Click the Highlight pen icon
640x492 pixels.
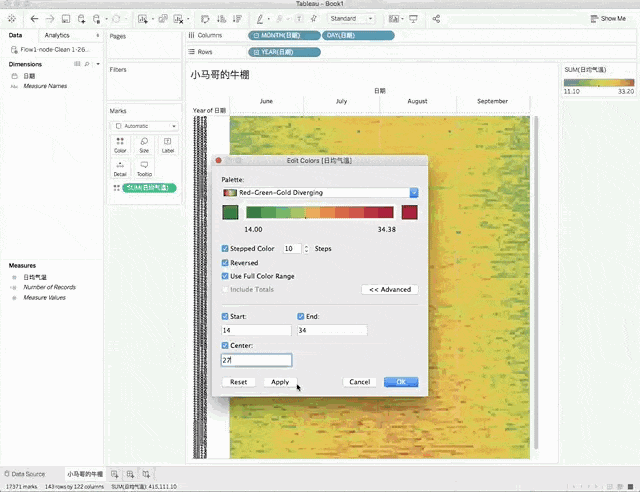(260, 19)
